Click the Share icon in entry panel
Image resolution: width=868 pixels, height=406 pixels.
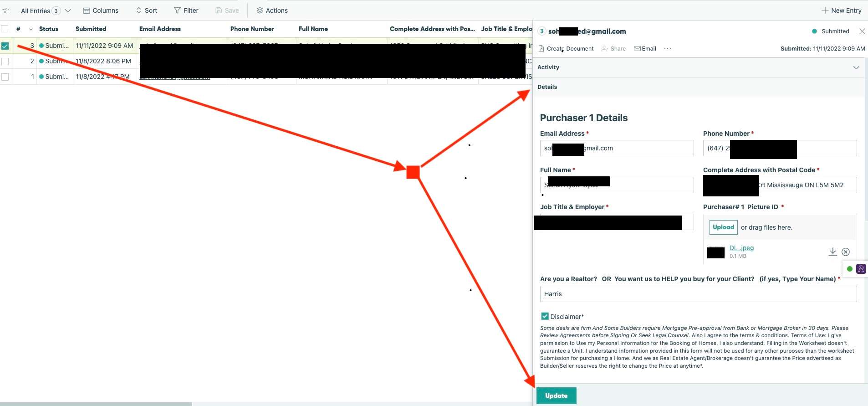pos(605,49)
